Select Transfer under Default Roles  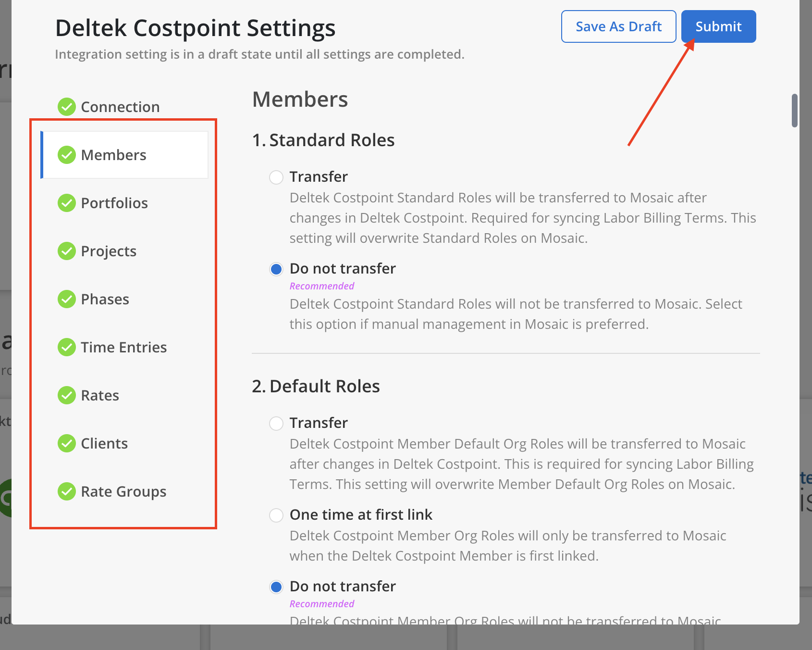point(276,424)
